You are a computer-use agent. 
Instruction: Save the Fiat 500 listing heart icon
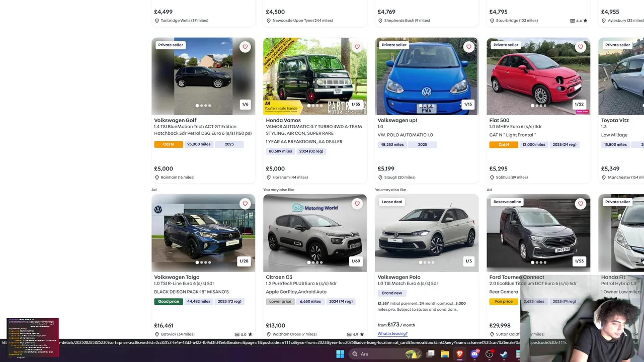pyautogui.click(x=580, y=47)
